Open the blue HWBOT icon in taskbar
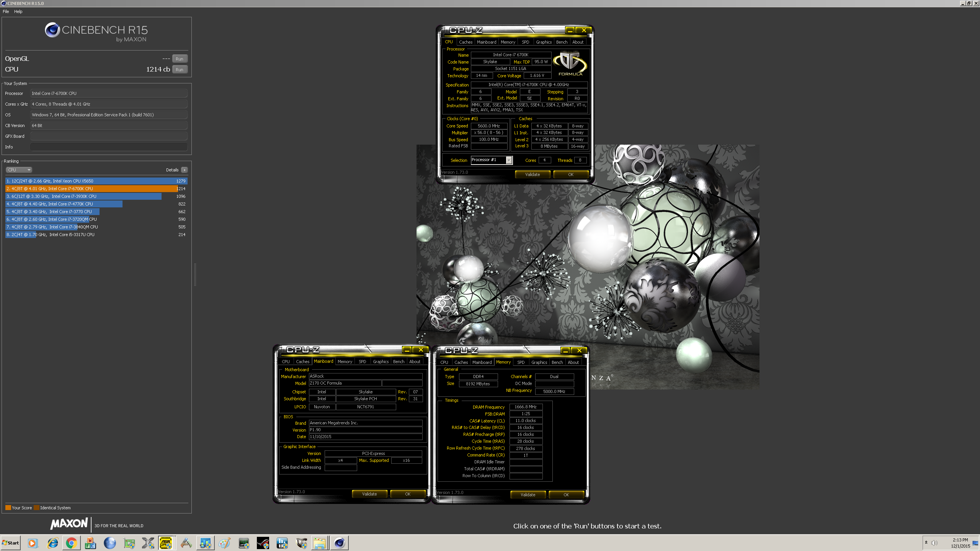980x551 pixels. (x=282, y=543)
